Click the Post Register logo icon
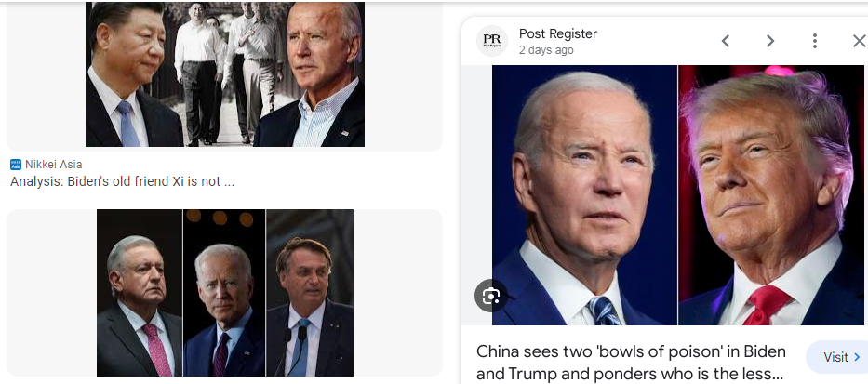Image resolution: width=868 pixels, height=384 pixels. pyautogui.click(x=491, y=41)
